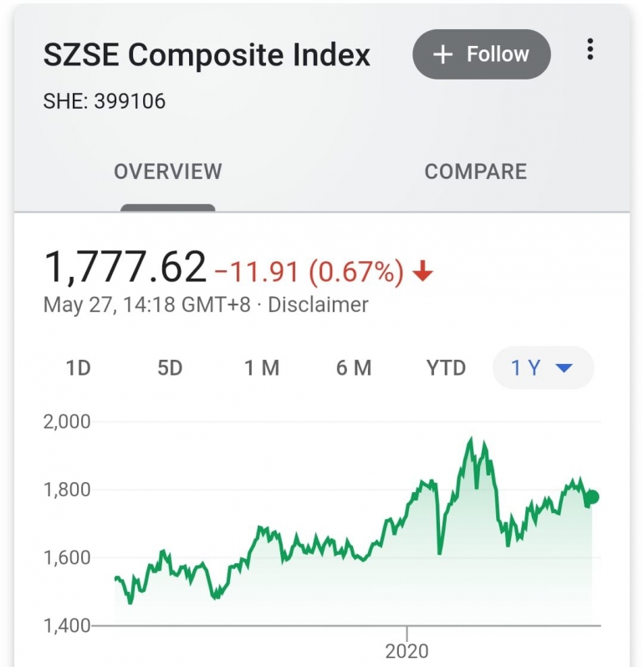This screenshot has height=667, width=644.
Task: Click the blue dropdown arrow beside 1 Y
Action: pos(564,368)
